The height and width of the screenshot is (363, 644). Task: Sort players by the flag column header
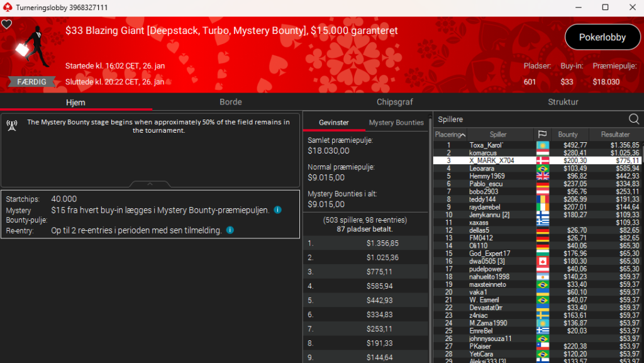tap(541, 135)
